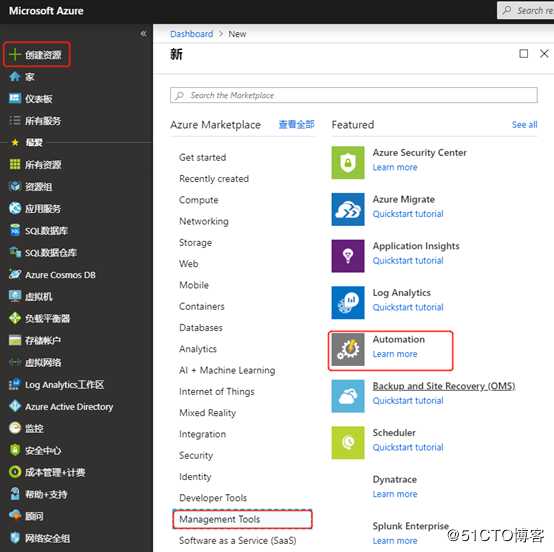Click the Advisor cloud icon
Screen dimensions: 554x552
[x=15, y=515]
